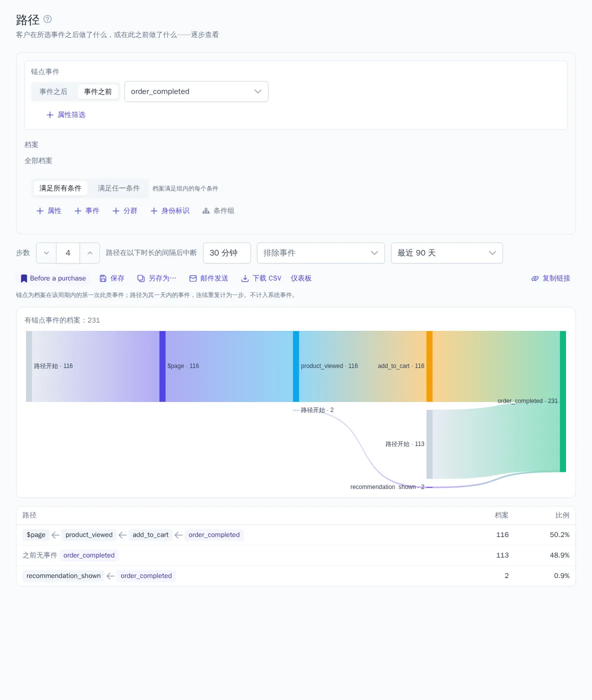Click the purple $page node bar
Image resolution: width=592 pixels, height=700 pixels.
pos(162,366)
